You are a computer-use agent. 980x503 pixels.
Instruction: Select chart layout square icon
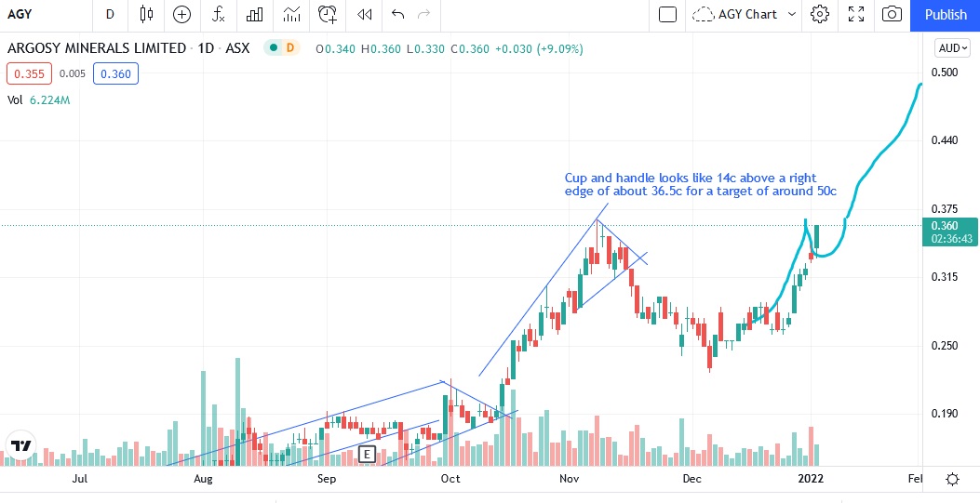[x=667, y=14]
